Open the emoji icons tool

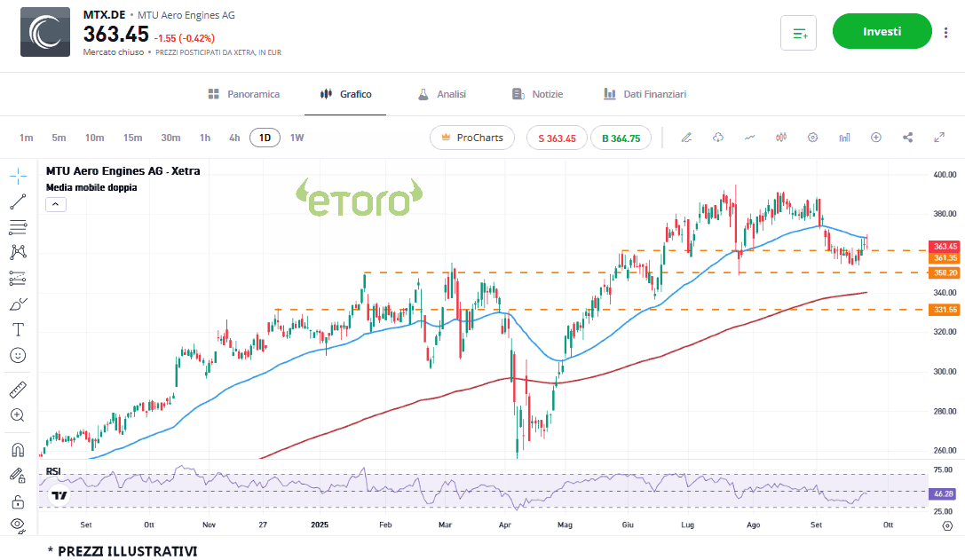[x=18, y=355]
